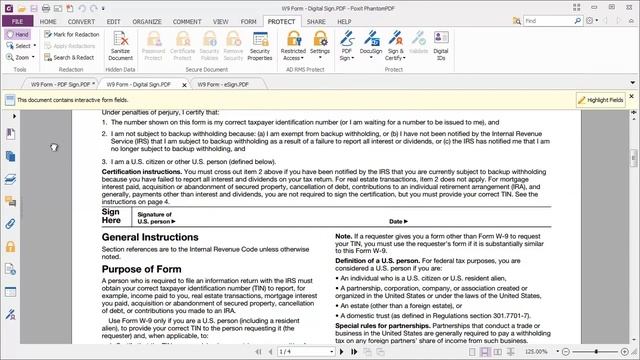Open advanced search folder icon
The height and width of the screenshot is (360, 640).
[517, 21]
